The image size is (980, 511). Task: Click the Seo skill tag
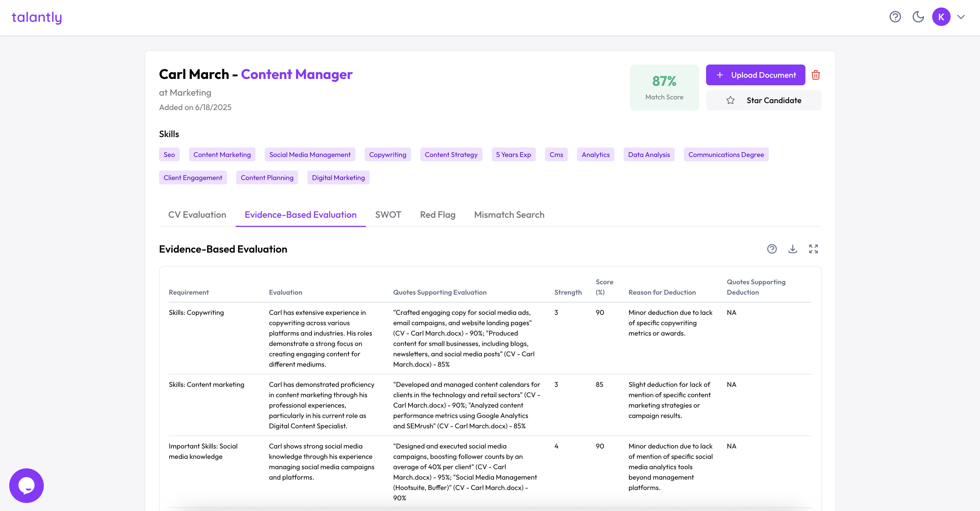(x=169, y=154)
